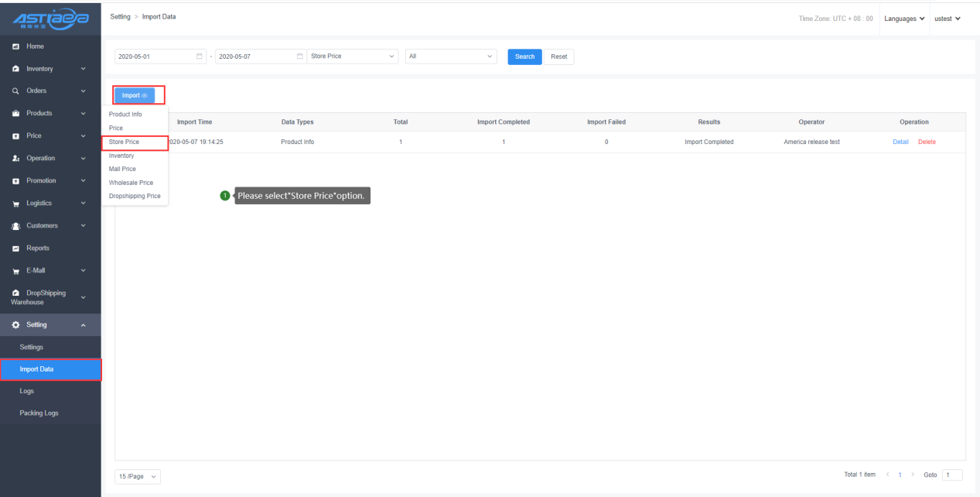Click the Goto page number field
The width and height of the screenshot is (980, 497).
952,475
